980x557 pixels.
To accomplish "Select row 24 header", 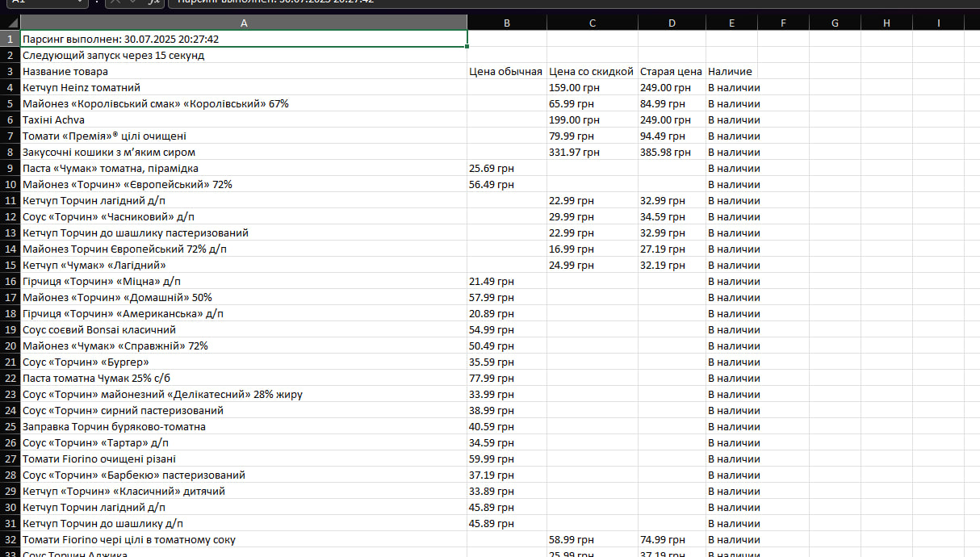I will [10, 410].
